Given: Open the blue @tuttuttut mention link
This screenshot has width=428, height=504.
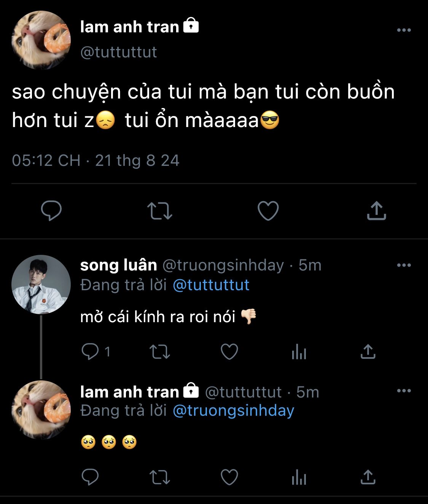Looking at the screenshot, I should point(211,285).
